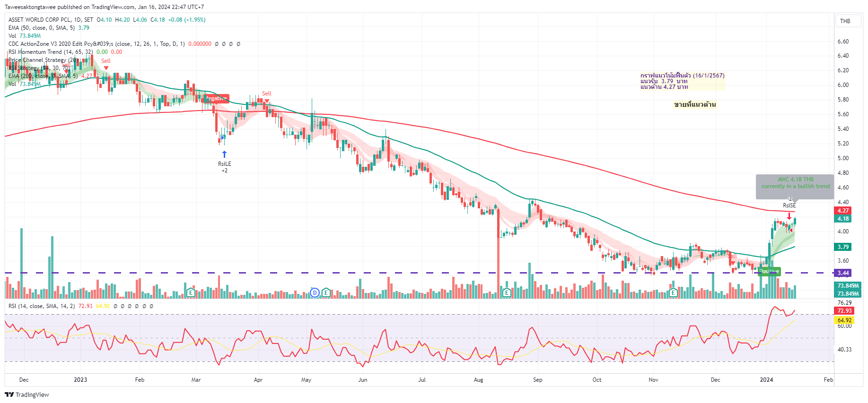Screen dimensions: 868x403
Task: Click the green 4.18 last price label
Action: point(843,219)
